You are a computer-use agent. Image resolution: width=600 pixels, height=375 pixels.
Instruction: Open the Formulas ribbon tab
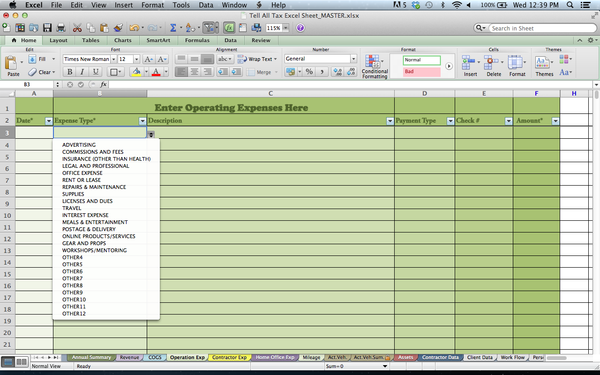click(197, 40)
